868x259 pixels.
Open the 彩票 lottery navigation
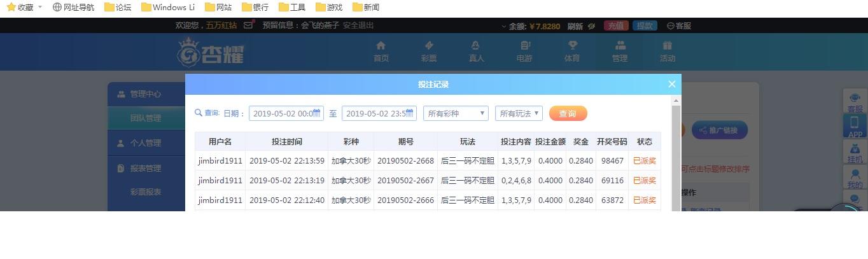pos(429,52)
